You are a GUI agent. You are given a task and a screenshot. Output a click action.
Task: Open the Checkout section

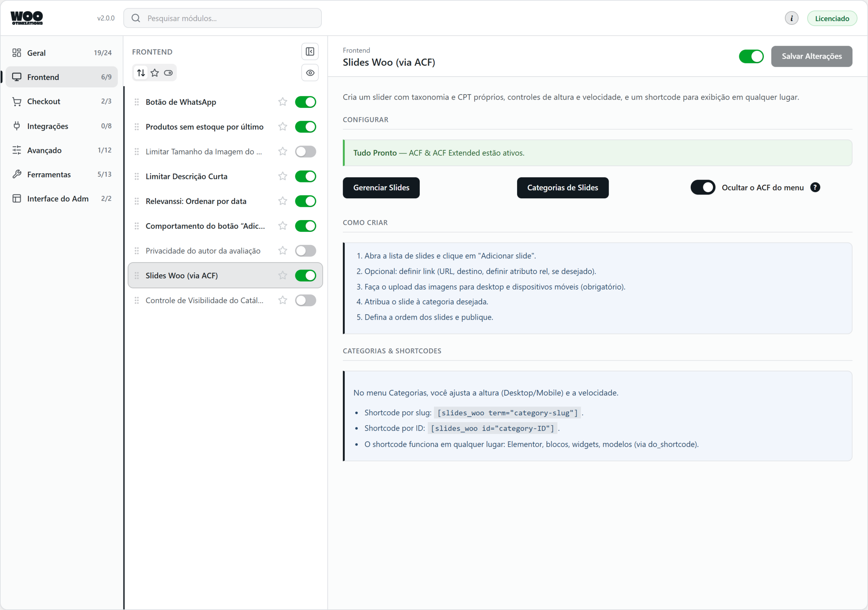[62, 101]
